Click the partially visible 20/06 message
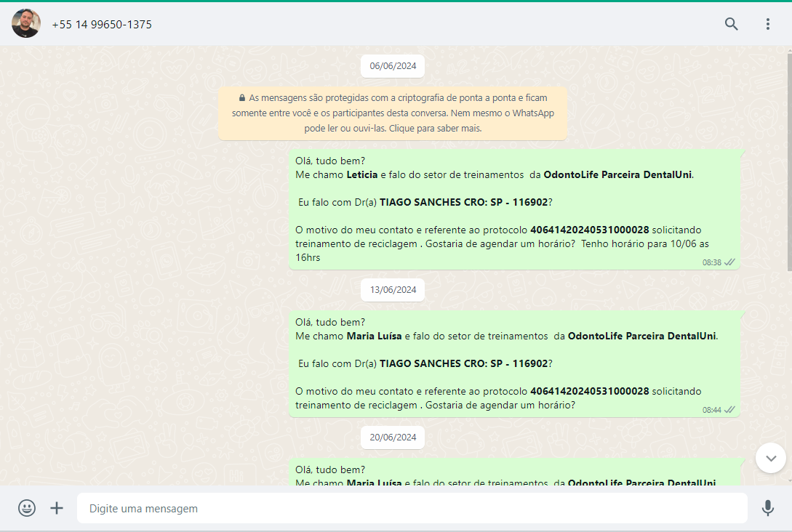The height and width of the screenshot is (532, 792). [x=514, y=472]
